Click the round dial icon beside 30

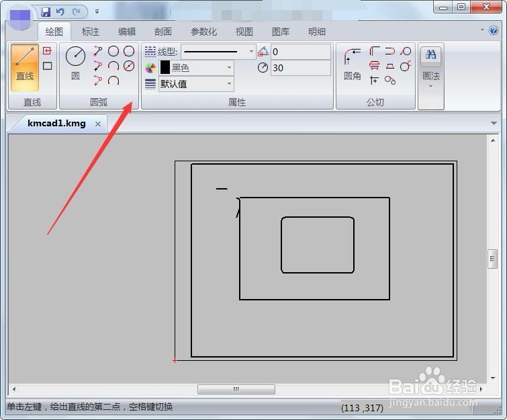click(x=263, y=68)
